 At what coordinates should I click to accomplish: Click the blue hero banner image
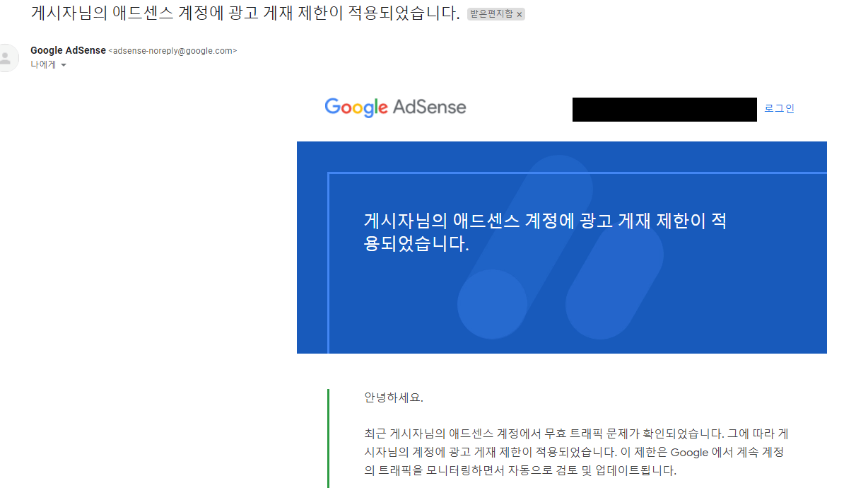point(561,248)
